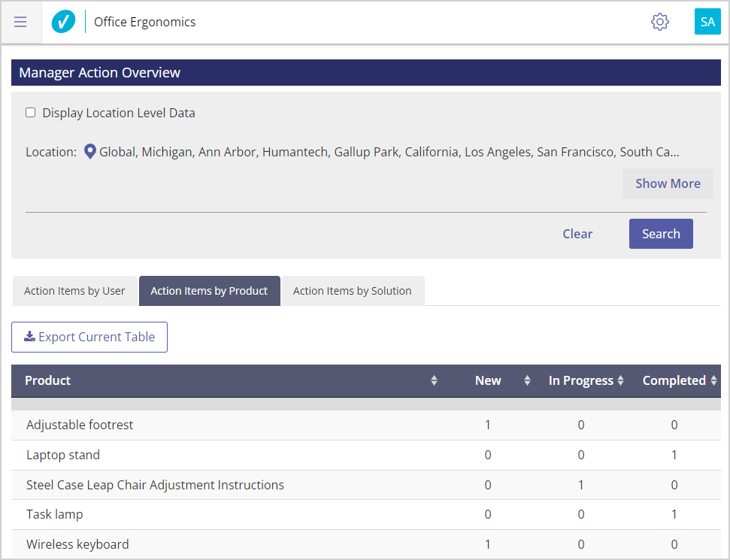
Task: Open the Action Items by Solution tab
Action: point(353,291)
